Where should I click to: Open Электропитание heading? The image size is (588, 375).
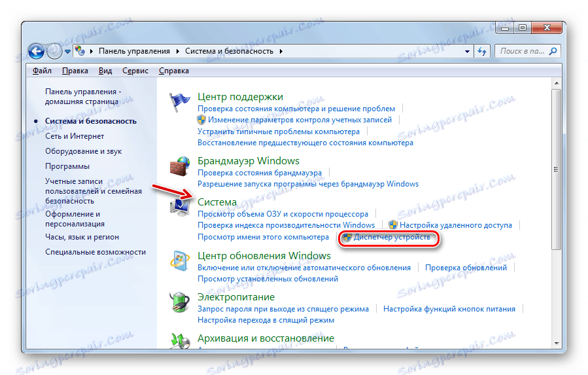[236, 297]
